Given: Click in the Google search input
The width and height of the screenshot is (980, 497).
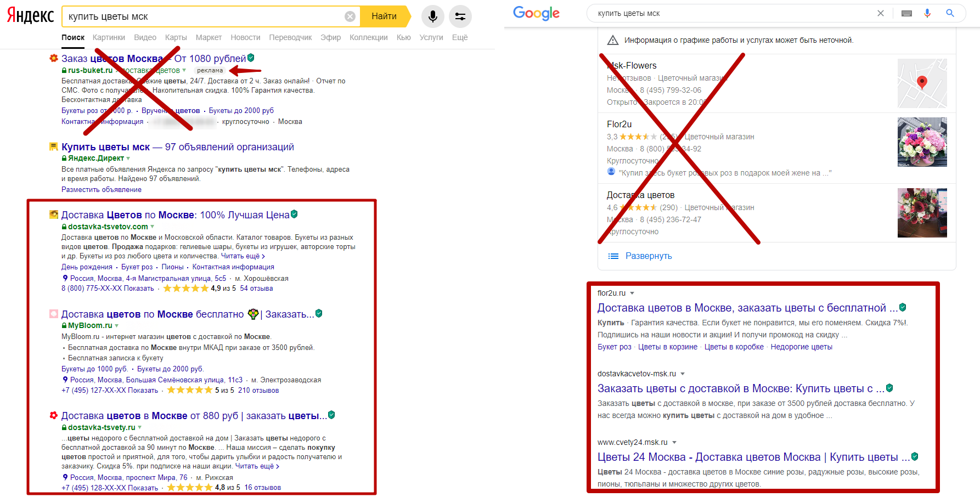Looking at the screenshot, I should click(734, 13).
